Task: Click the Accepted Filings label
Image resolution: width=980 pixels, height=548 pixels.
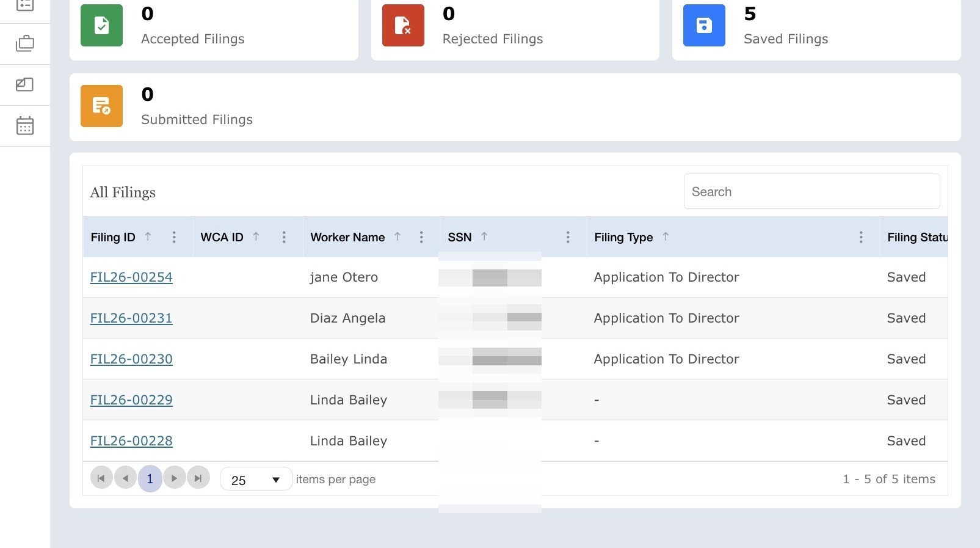Action: point(192,39)
